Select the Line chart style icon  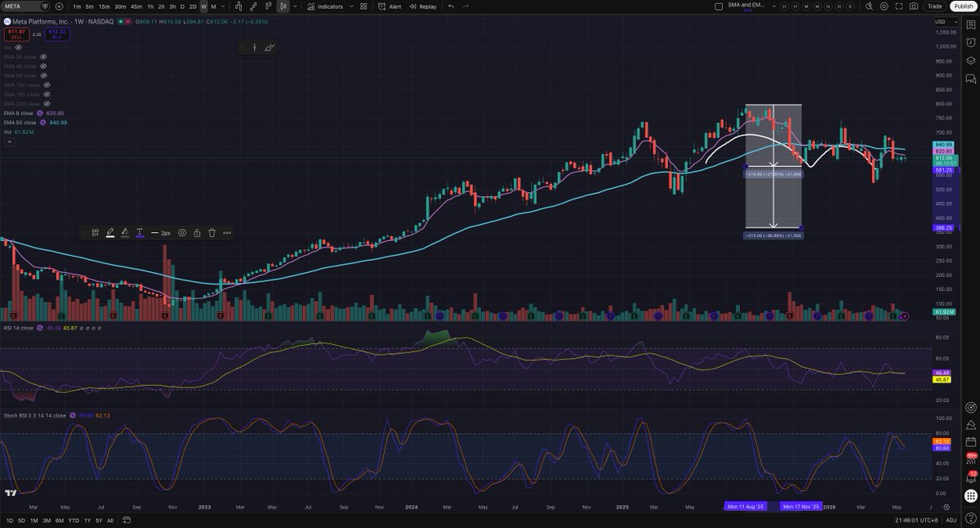pyautogui.click(x=253, y=6)
